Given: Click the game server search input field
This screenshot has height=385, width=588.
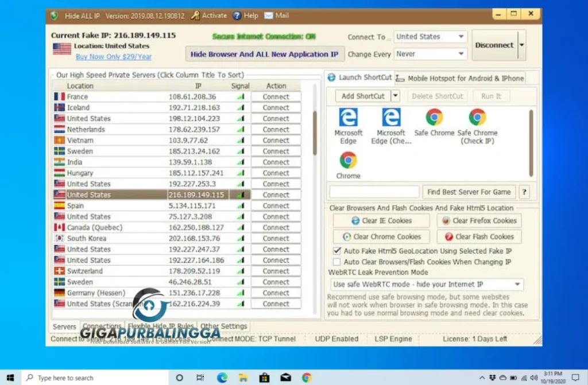Looking at the screenshot, I should (x=374, y=191).
